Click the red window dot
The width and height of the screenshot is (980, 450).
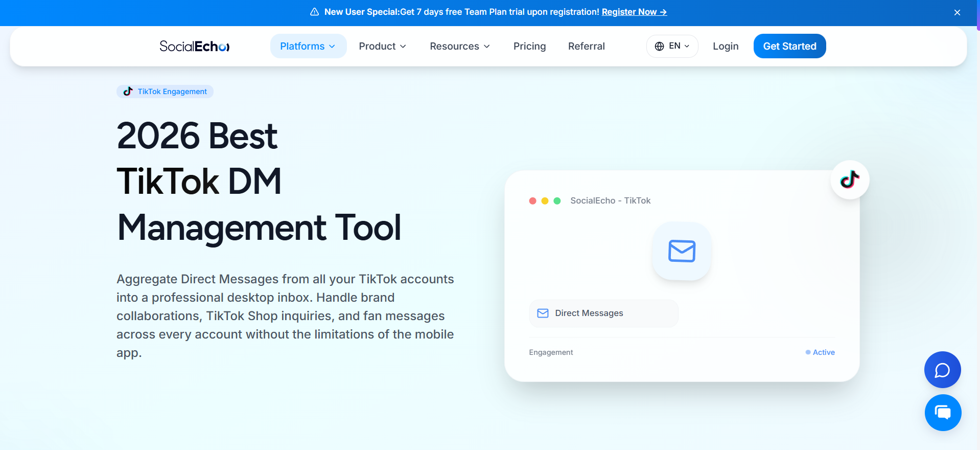[532, 201]
